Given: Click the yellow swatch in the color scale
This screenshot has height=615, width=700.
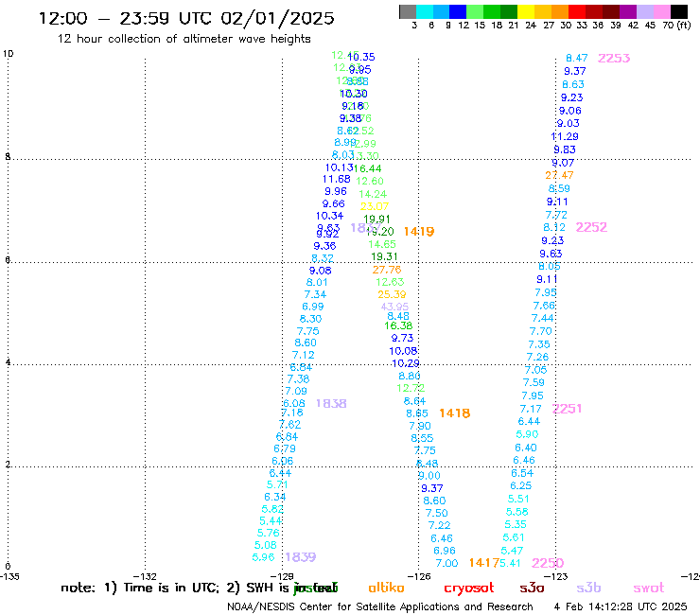Looking at the screenshot, I should click(526, 11).
